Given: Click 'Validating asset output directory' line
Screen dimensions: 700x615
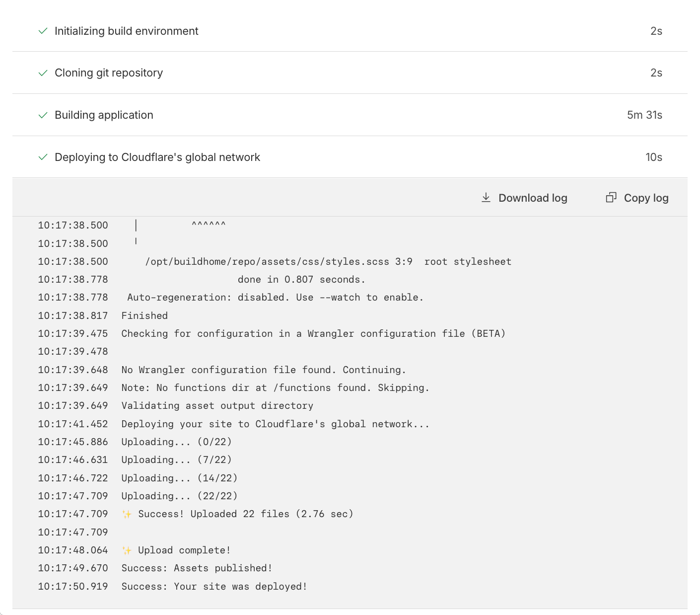Looking at the screenshot, I should point(217,405).
